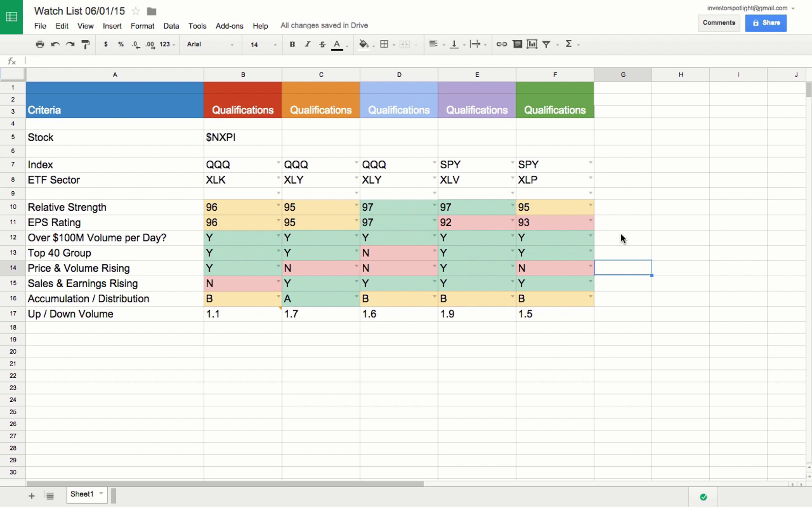Open the Insert menu
Image resolution: width=812 pixels, height=508 pixels.
(112, 26)
